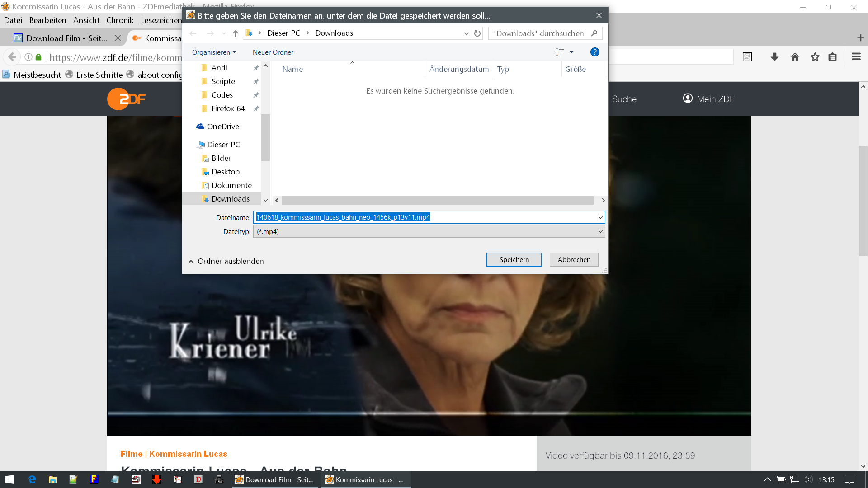Toggle Ordner ausblenden folder pane
The width and height of the screenshot is (868, 488).
226,261
